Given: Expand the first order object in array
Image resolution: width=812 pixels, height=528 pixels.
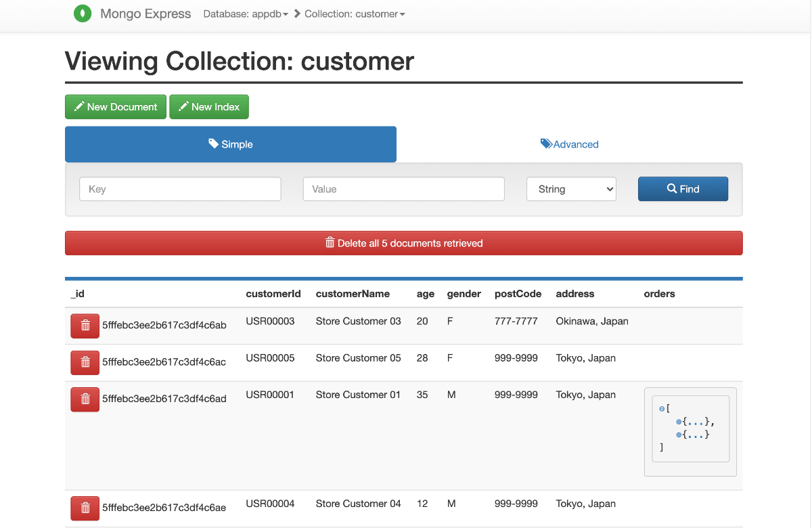Looking at the screenshot, I should pos(679,422).
